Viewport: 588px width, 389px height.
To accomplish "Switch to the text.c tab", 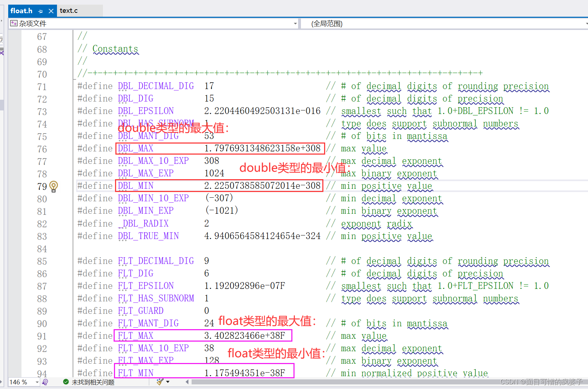I will pyautogui.click(x=69, y=11).
